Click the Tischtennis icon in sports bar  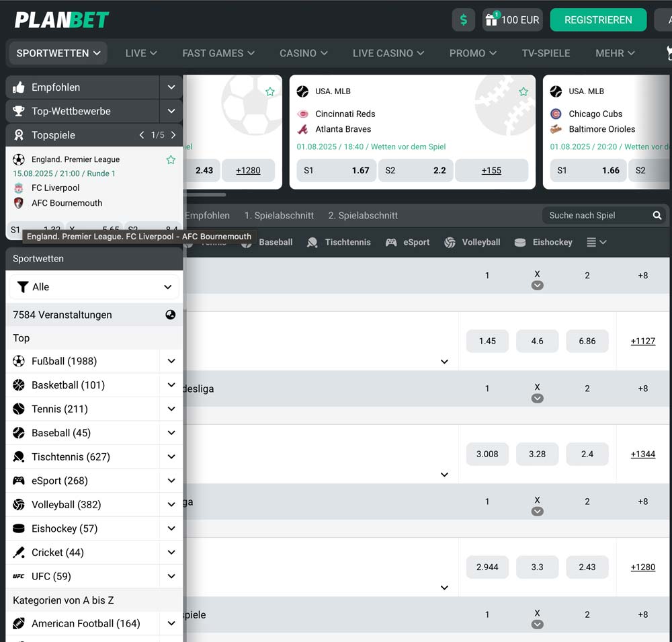(x=312, y=242)
